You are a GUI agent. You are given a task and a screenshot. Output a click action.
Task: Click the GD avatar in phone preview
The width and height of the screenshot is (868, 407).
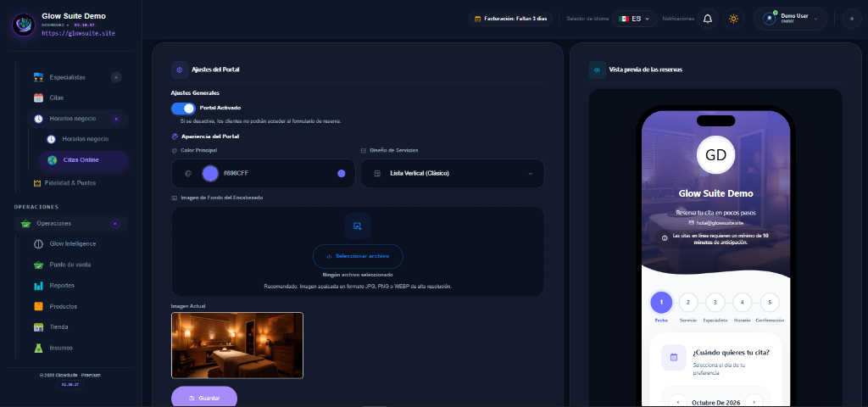click(715, 154)
